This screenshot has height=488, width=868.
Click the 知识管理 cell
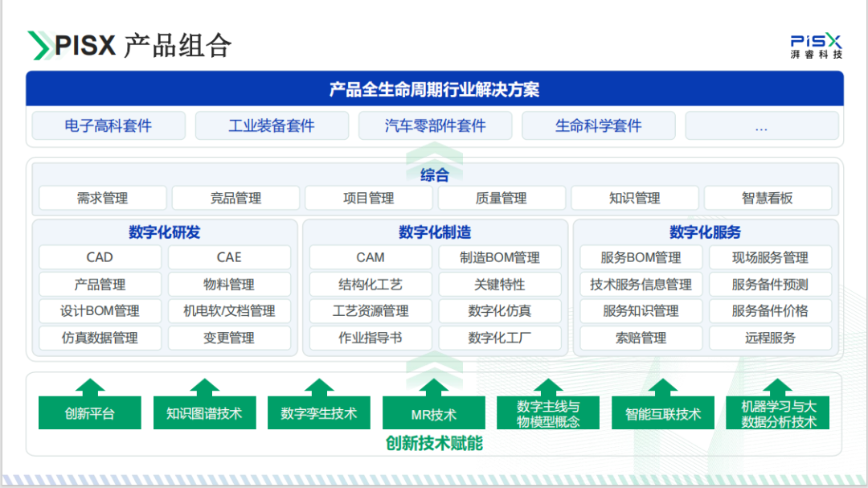tap(634, 198)
